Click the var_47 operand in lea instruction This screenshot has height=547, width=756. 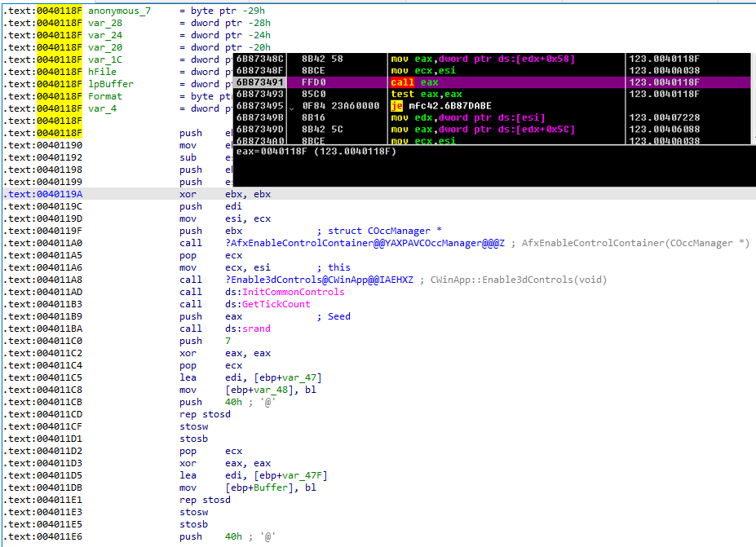tap(299, 377)
